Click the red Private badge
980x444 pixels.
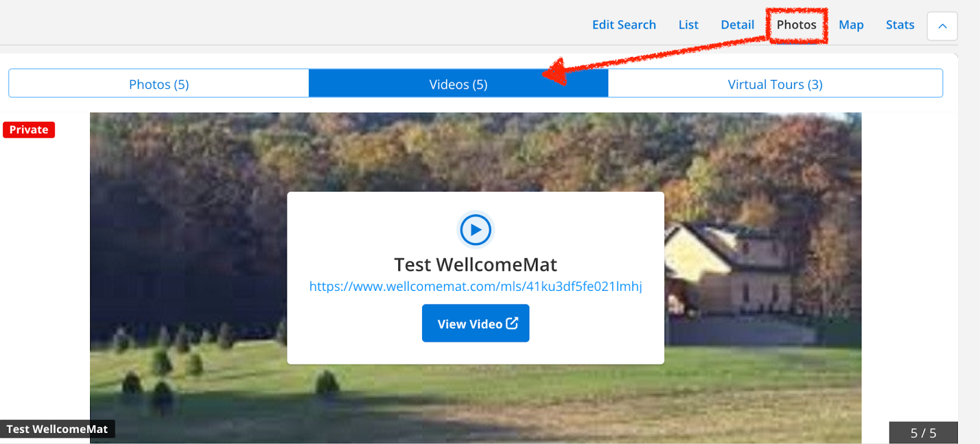pyautogui.click(x=29, y=130)
